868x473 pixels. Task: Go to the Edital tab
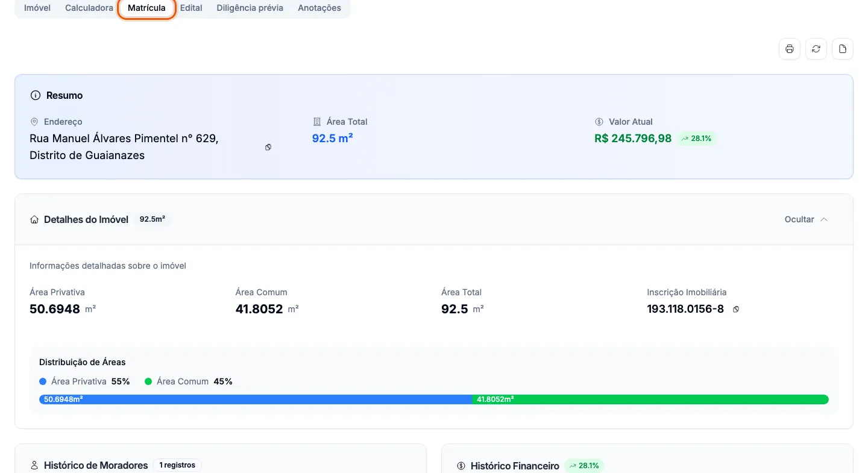pos(191,8)
